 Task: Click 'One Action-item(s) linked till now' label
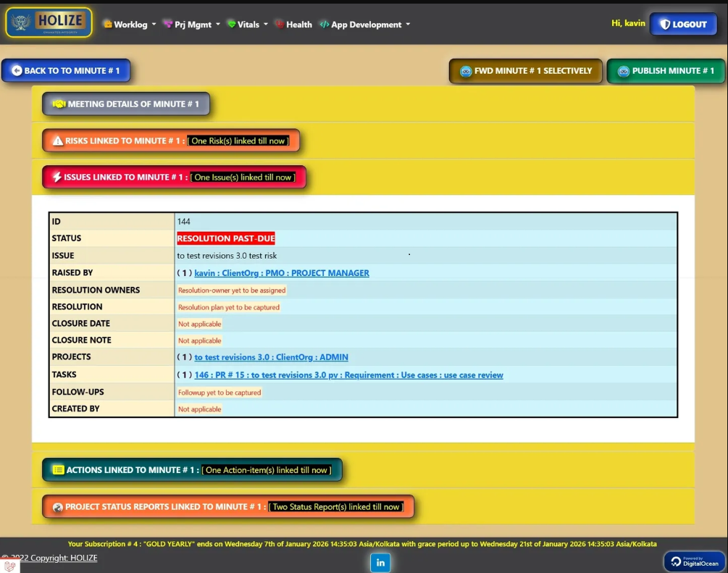[x=267, y=470]
